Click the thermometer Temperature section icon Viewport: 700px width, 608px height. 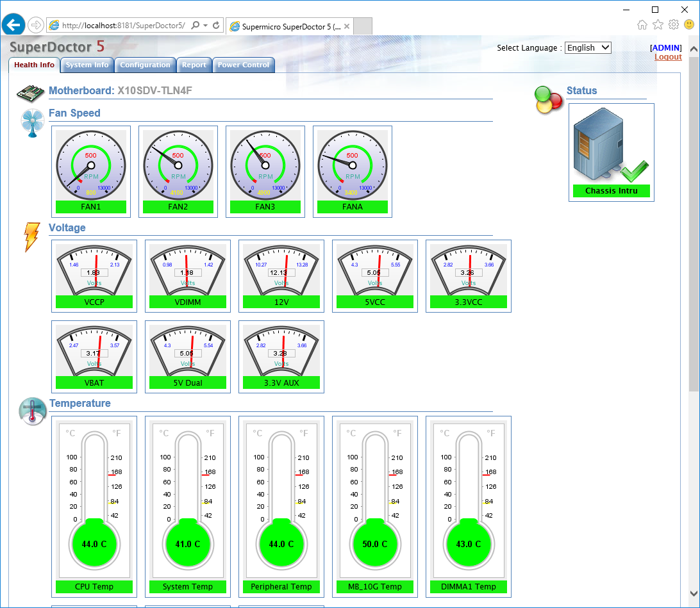33,411
